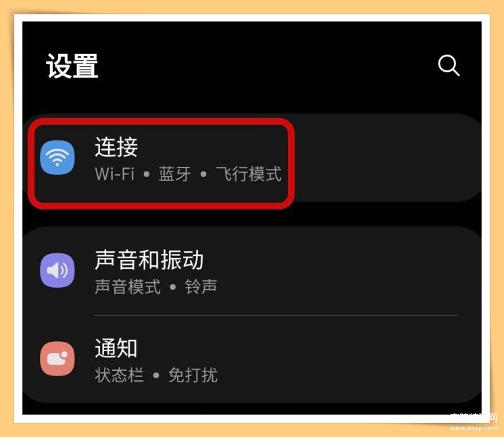Tap the 蓝牙 subtitle text
Viewport: 504px width, 437px height.
pos(175,174)
